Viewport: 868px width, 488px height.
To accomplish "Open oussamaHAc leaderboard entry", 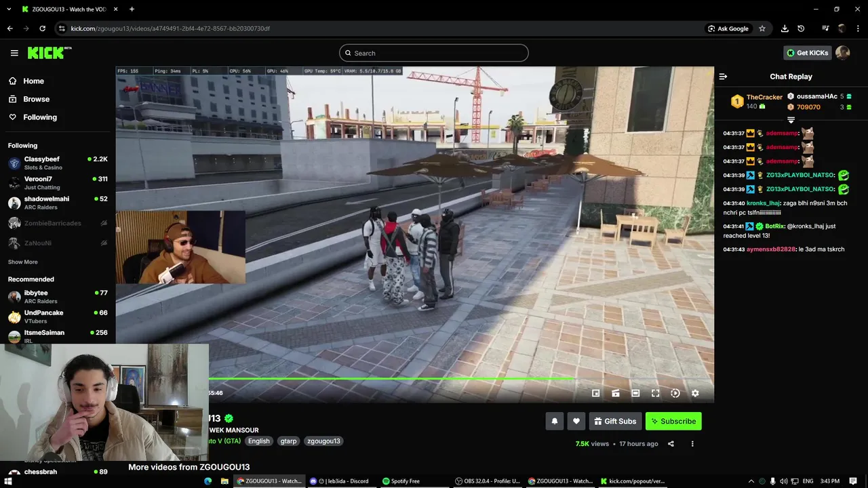I will pyautogui.click(x=819, y=96).
